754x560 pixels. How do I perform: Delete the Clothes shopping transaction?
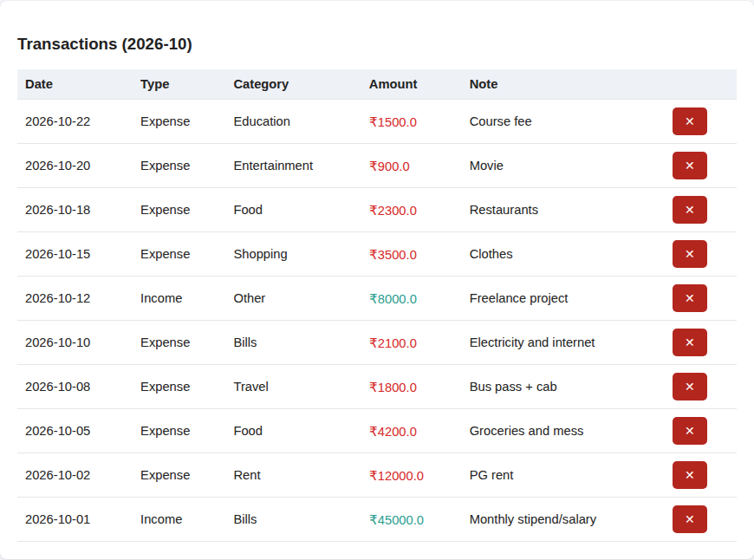(690, 254)
